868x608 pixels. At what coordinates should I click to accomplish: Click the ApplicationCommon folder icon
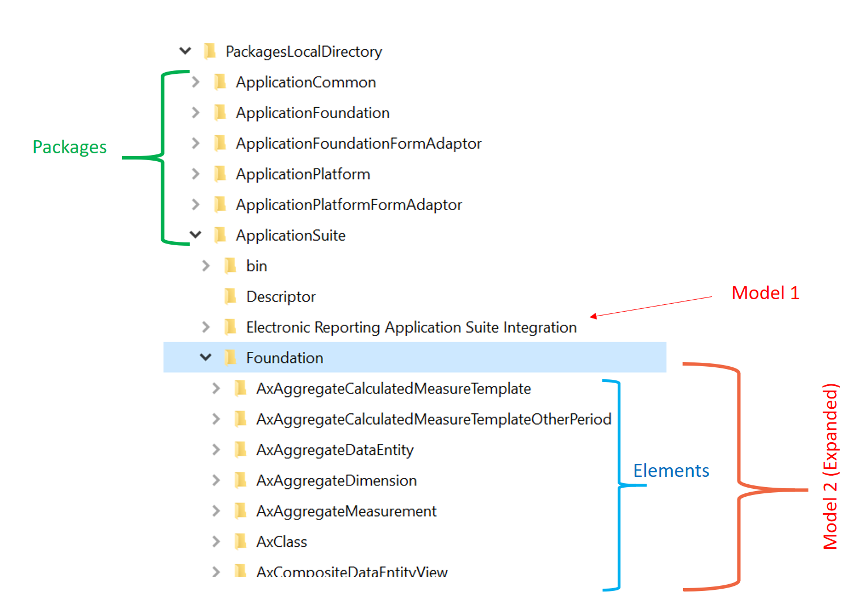220,82
